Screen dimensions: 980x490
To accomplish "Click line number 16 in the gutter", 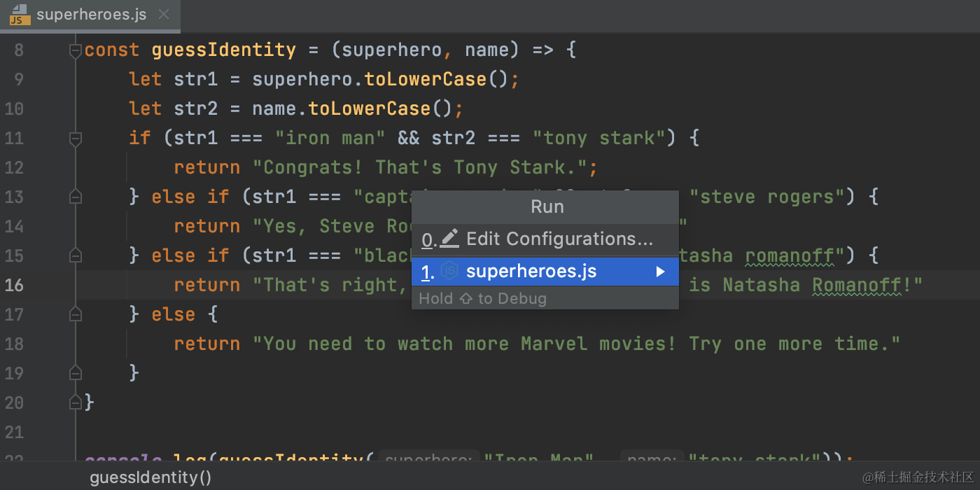I will coord(14,286).
